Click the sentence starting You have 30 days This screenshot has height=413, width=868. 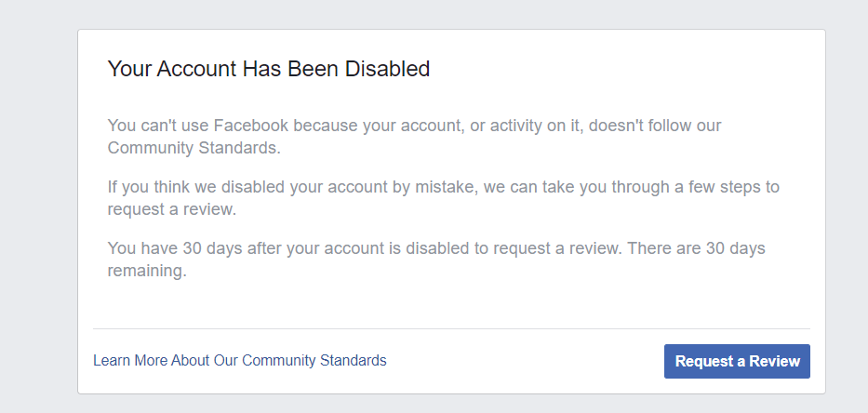[365, 248]
